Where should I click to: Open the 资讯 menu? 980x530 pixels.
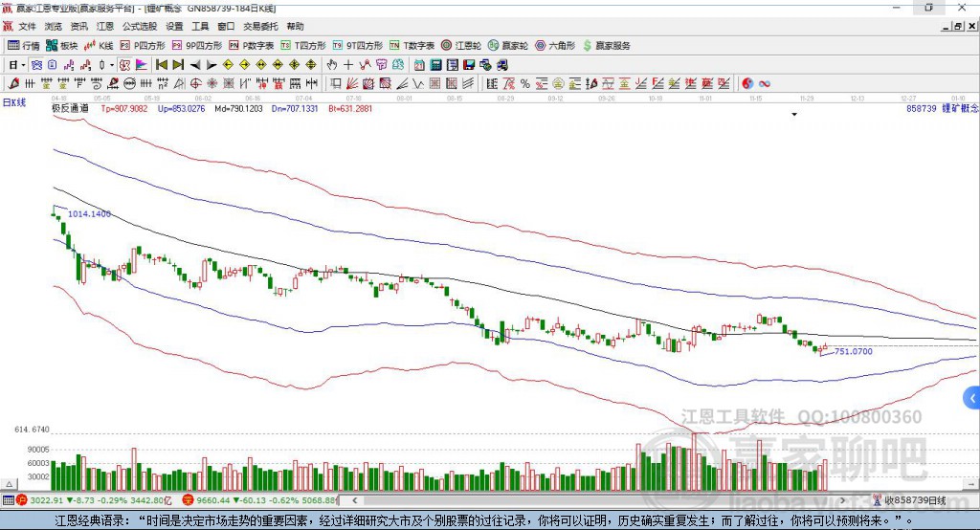click(x=78, y=26)
